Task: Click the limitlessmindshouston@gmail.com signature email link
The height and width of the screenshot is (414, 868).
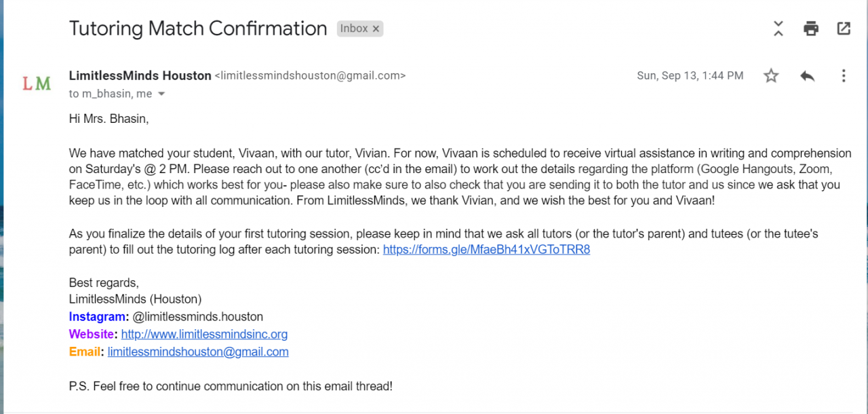Action: (198, 352)
